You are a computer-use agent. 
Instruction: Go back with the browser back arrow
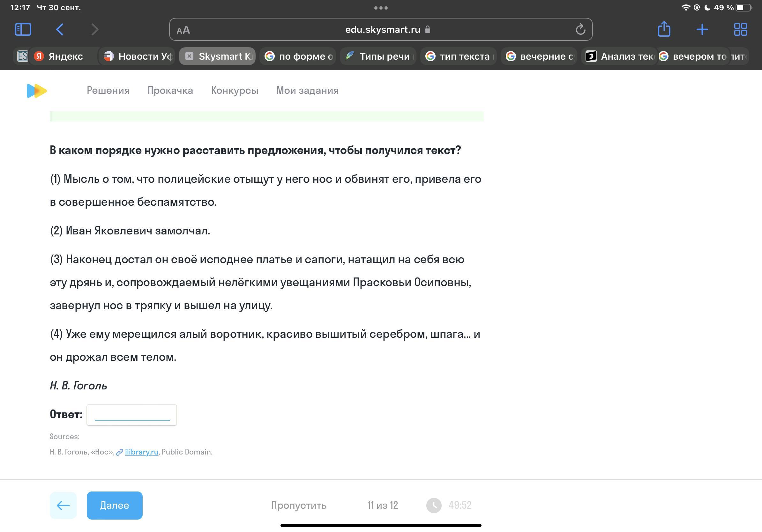point(60,30)
